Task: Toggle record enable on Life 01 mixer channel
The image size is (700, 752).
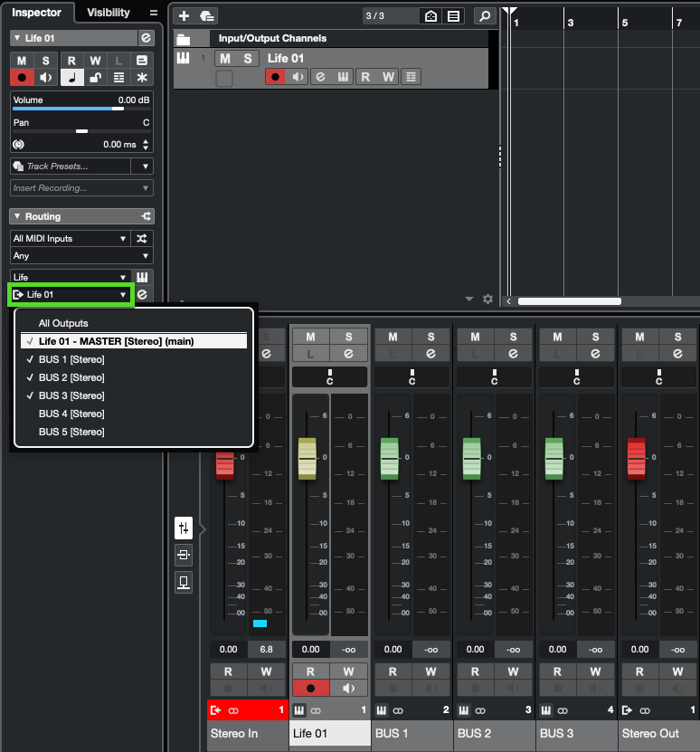Action: click(x=311, y=689)
